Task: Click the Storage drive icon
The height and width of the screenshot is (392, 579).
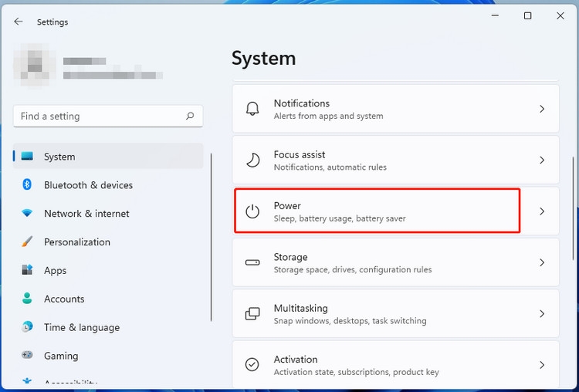Action: point(252,262)
